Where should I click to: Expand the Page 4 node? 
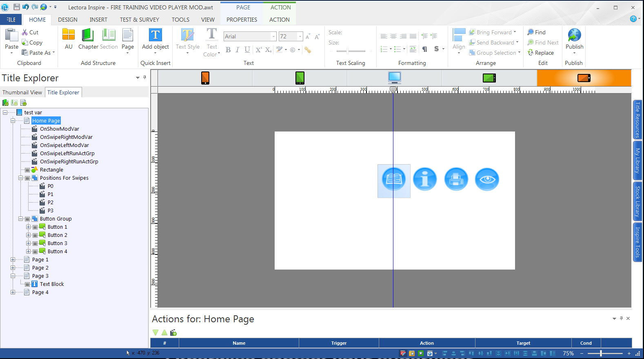pyautogui.click(x=13, y=292)
